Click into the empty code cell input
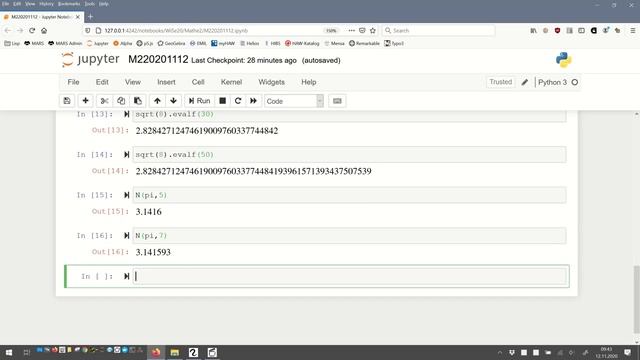Screen dimensions: 640x360 pyautogui.click(x=349, y=276)
